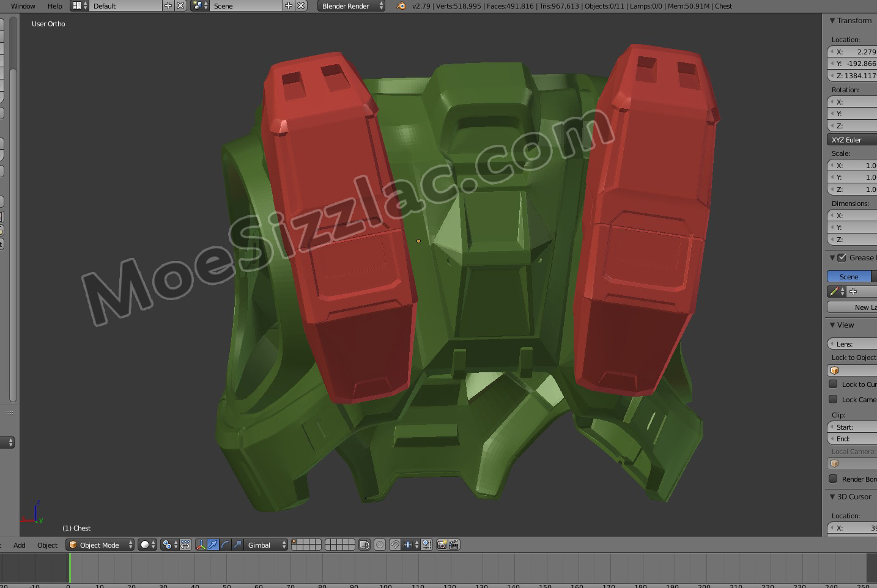Toggle proportional editing icon
877x588 pixels.
point(380,545)
